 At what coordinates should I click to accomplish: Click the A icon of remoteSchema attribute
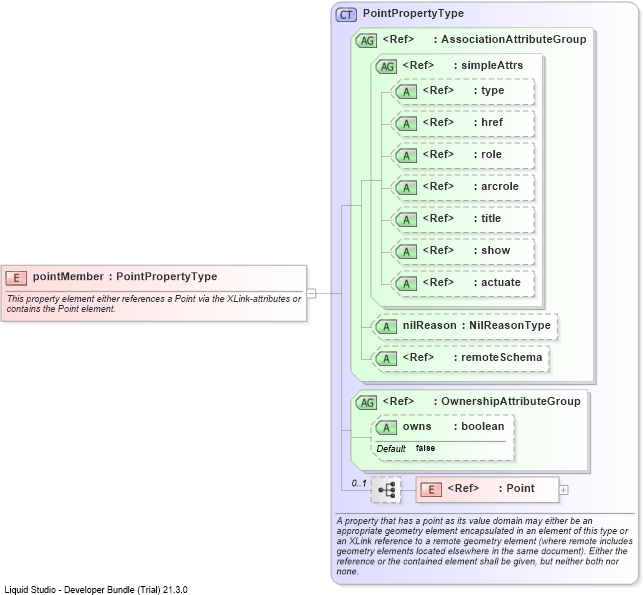pos(386,358)
